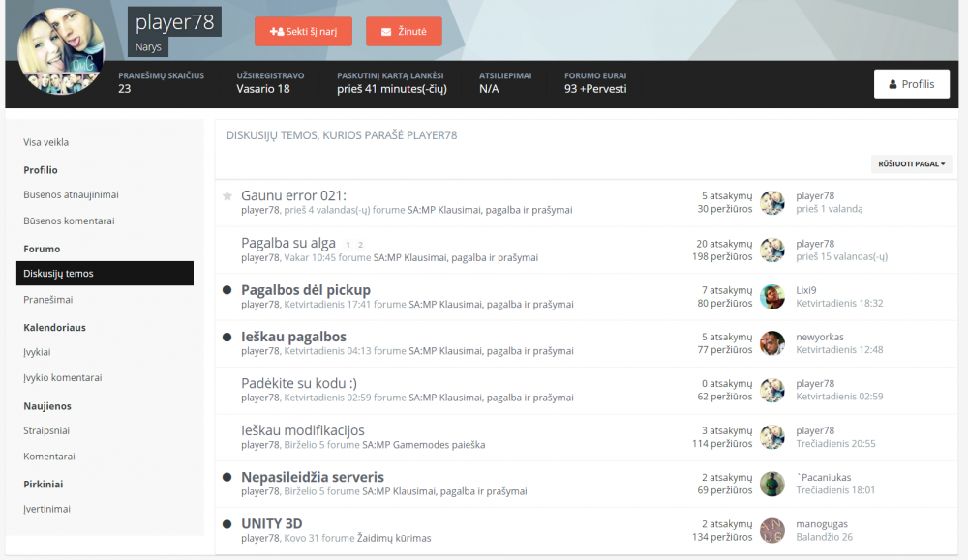Image resolution: width=968 pixels, height=560 pixels.
Task: Go to page 2 of Pagalba su alga
Action: (x=360, y=245)
